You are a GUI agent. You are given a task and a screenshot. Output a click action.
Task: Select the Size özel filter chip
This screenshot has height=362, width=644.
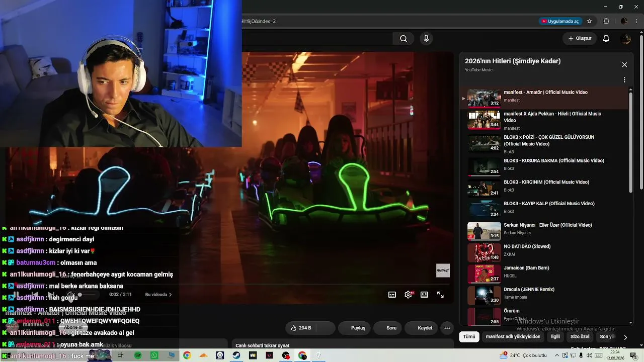[x=580, y=337]
